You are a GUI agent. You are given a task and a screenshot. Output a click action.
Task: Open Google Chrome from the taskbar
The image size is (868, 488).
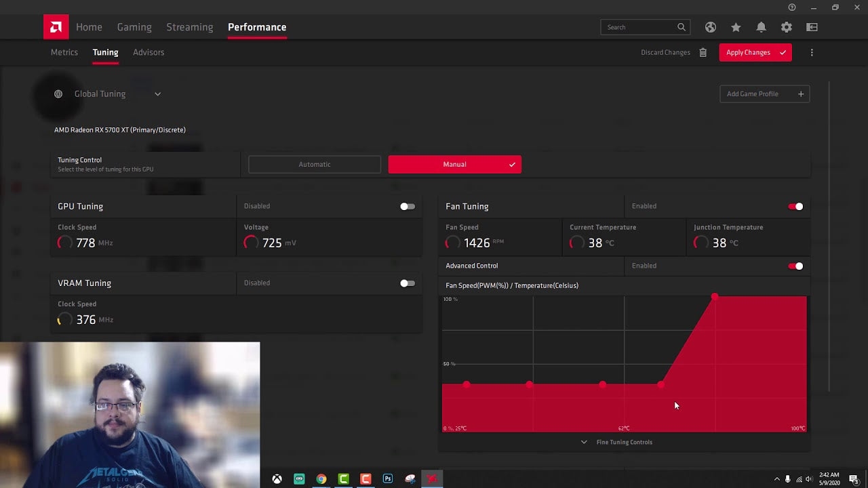pos(321,479)
